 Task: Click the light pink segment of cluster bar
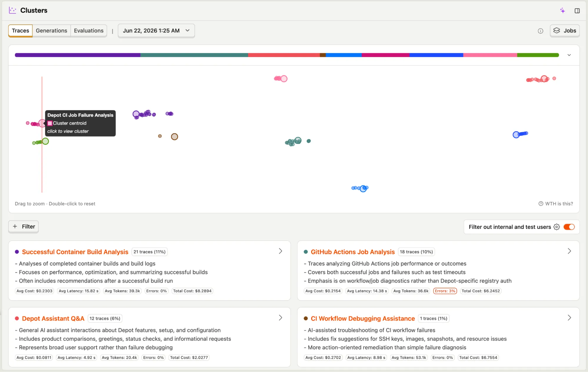tap(490, 55)
